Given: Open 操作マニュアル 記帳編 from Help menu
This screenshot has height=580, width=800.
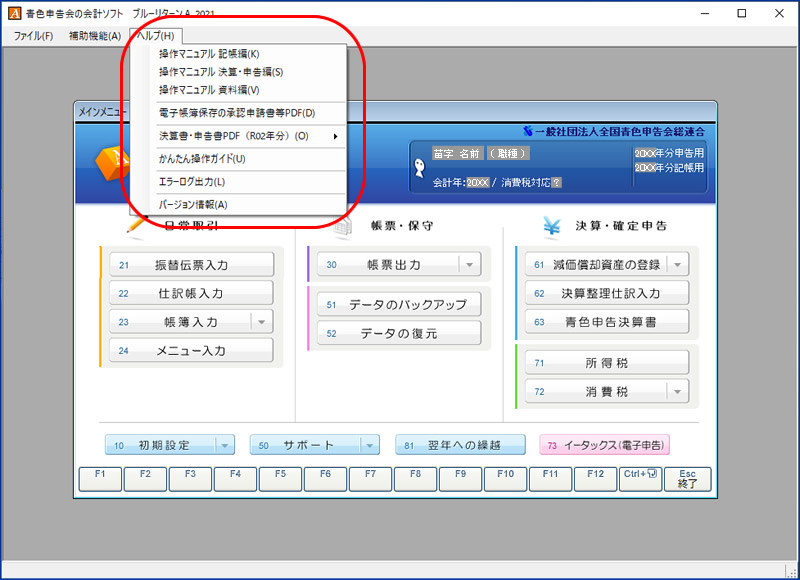Looking at the screenshot, I should 208,54.
